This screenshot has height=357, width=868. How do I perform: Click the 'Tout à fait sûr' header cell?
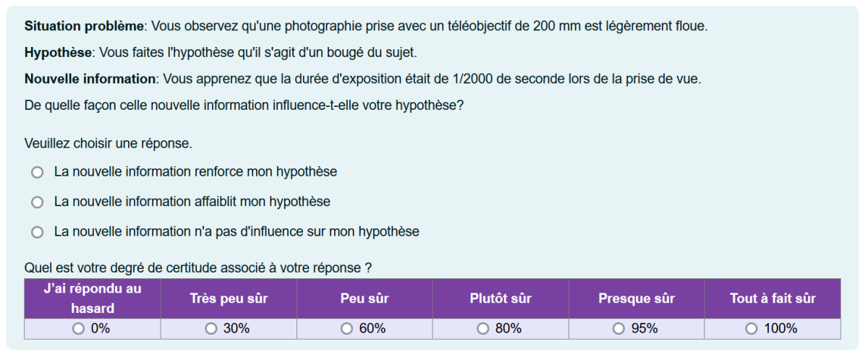click(773, 298)
